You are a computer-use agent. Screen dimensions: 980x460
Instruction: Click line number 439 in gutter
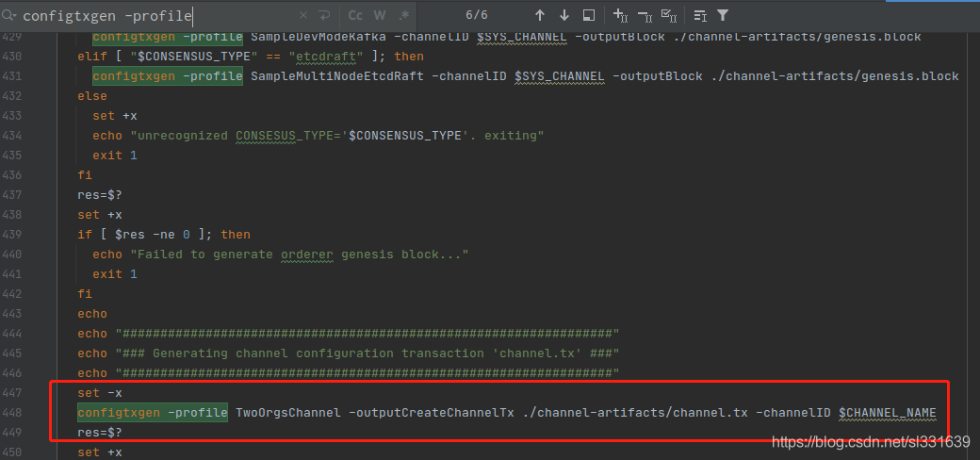[12, 235]
